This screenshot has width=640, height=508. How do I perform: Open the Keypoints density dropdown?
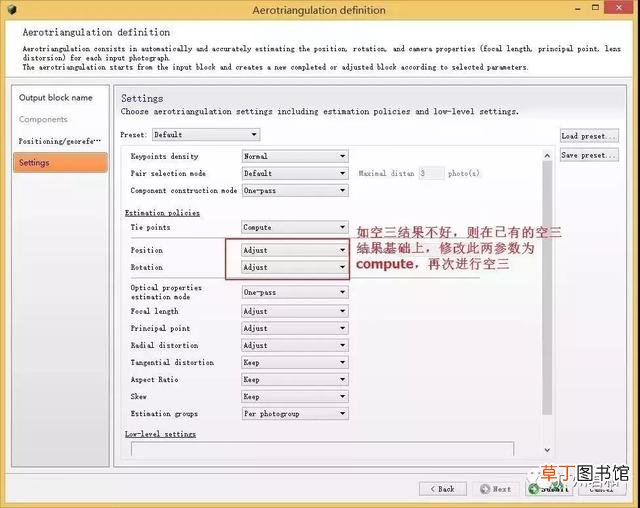tap(295, 156)
